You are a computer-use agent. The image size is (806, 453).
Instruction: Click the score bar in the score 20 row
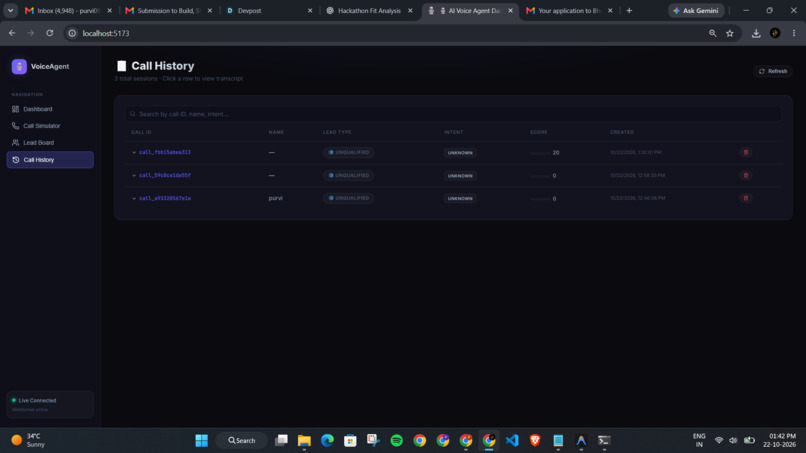[540, 153]
